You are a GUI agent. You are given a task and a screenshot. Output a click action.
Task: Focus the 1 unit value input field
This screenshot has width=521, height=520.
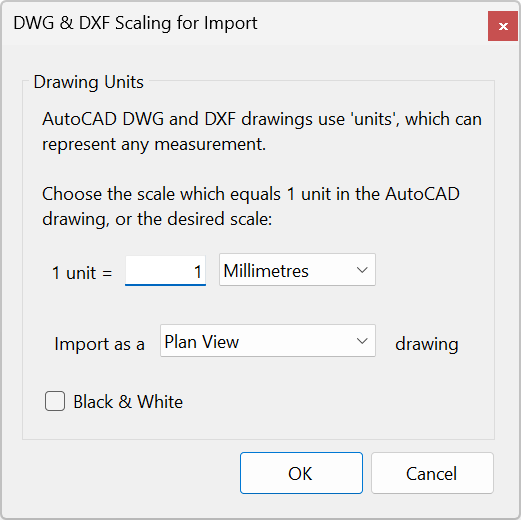point(165,271)
